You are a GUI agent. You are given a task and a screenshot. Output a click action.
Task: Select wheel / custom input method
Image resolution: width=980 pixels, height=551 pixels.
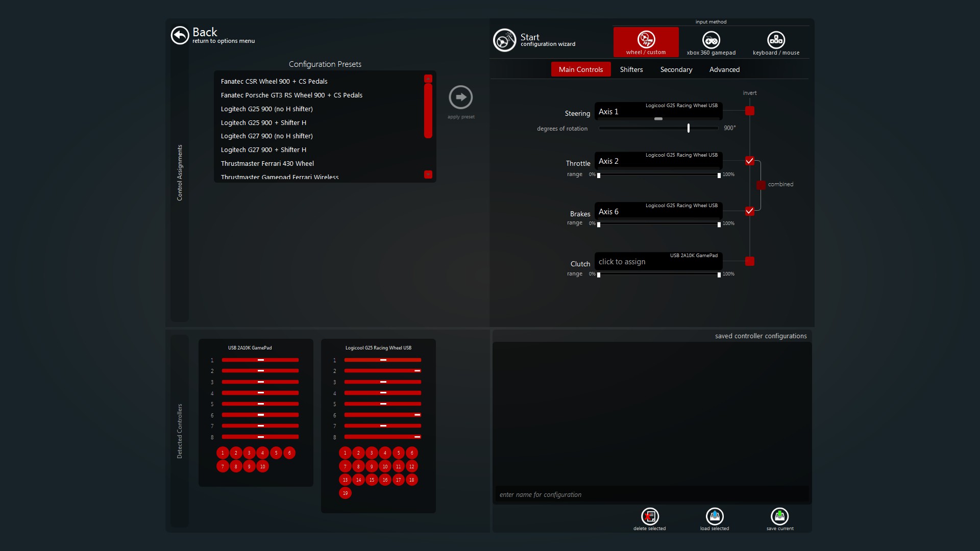[x=646, y=42]
